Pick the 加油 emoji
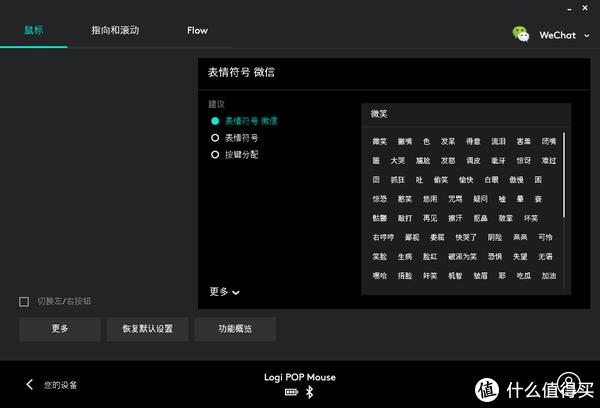 tap(549, 276)
